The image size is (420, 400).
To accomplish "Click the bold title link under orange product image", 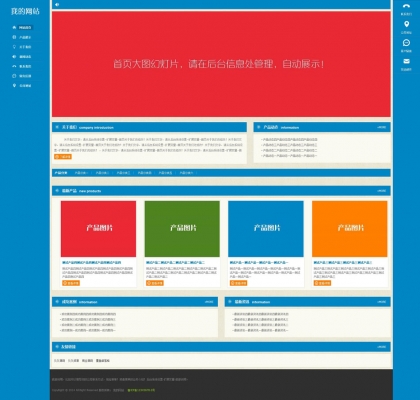I will tap(343, 262).
